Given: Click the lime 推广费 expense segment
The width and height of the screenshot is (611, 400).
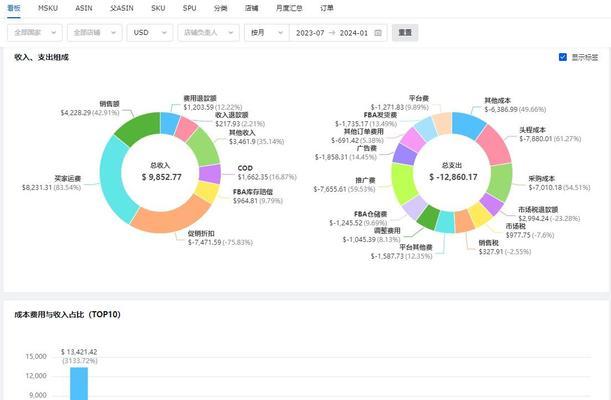Looking at the screenshot, I should (x=404, y=183).
